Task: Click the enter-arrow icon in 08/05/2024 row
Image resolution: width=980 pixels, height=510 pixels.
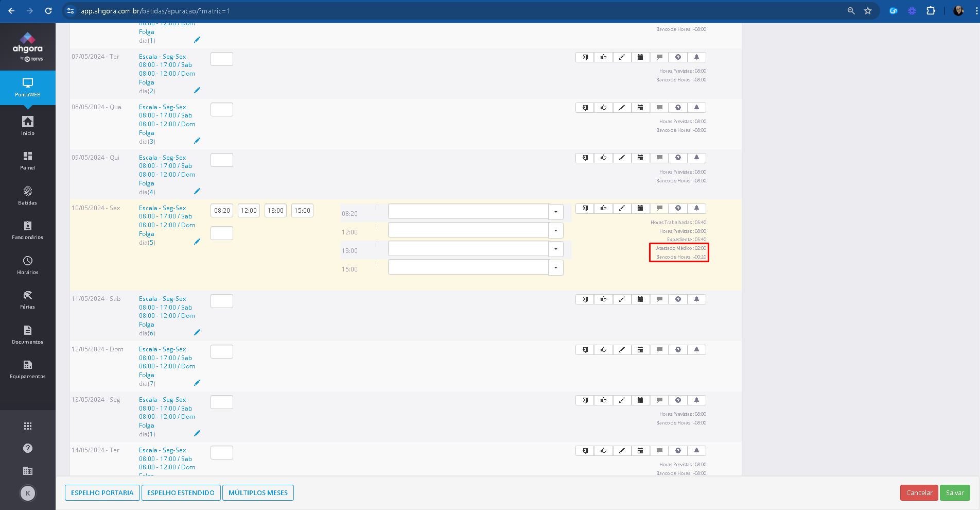Action: point(585,108)
